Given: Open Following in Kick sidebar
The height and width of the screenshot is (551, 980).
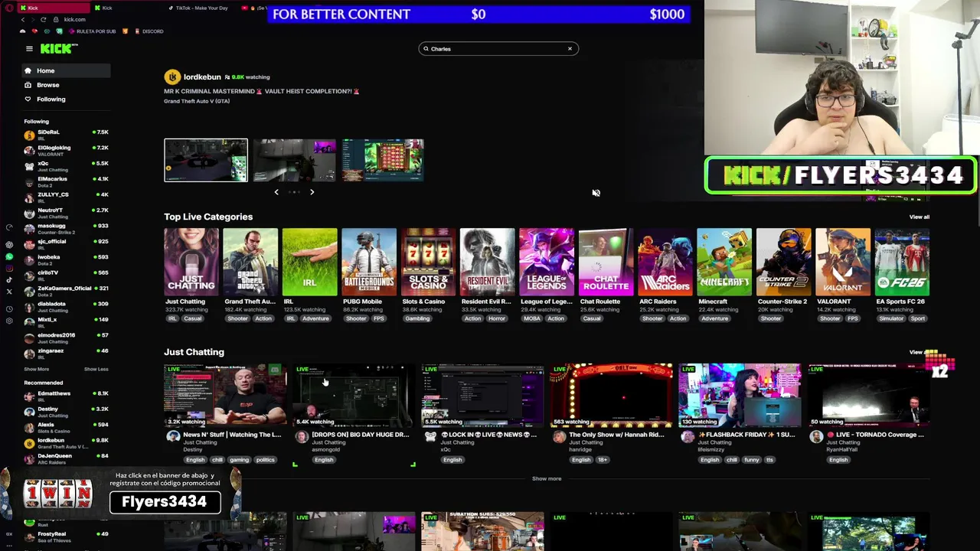Looking at the screenshot, I should [67, 99].
